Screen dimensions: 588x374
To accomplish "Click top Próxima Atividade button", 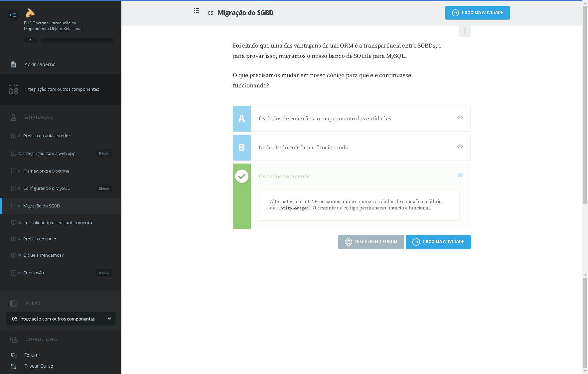I will pyautogui.click(x=477, y=13).
